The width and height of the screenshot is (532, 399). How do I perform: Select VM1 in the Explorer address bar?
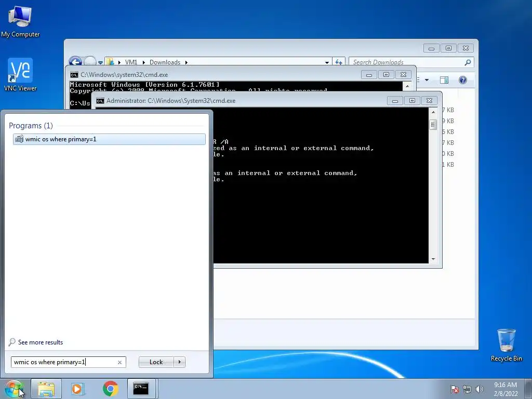(131, 62)
